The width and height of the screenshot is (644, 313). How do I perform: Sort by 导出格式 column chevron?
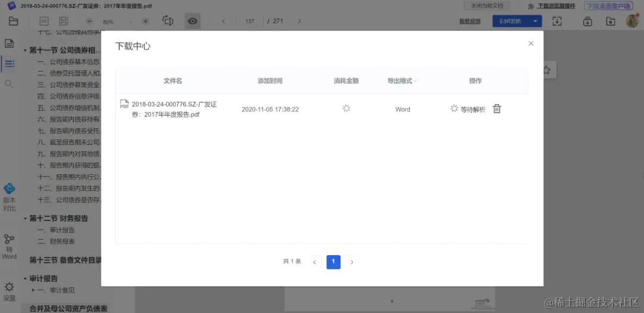[x=415, y=81]
